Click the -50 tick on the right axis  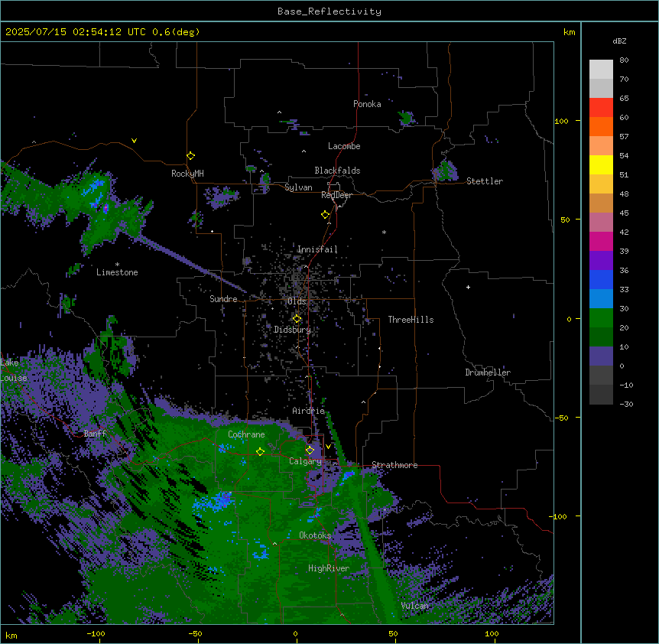click(561, 418)
